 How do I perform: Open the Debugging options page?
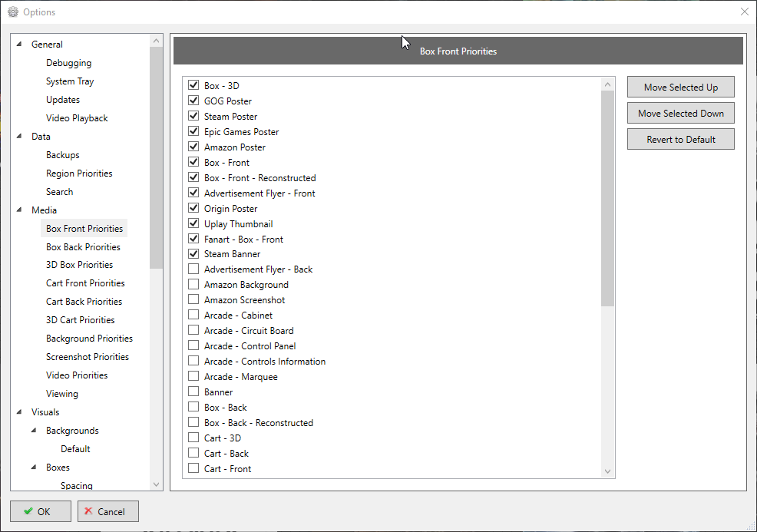coord(68,63)
